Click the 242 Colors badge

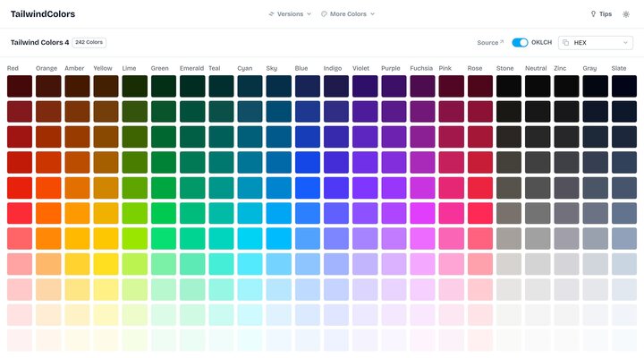[89, 42]
